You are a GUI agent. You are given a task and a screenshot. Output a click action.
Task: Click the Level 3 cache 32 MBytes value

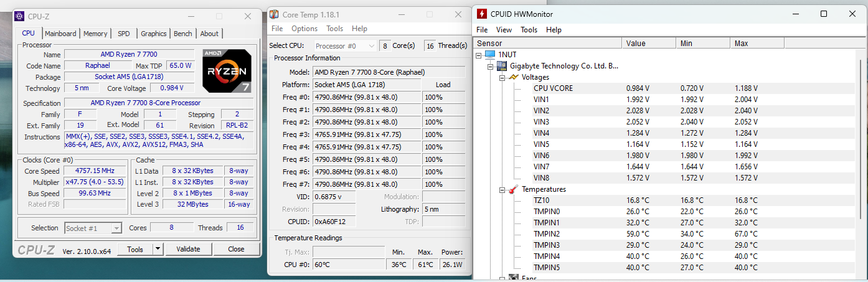192,204
